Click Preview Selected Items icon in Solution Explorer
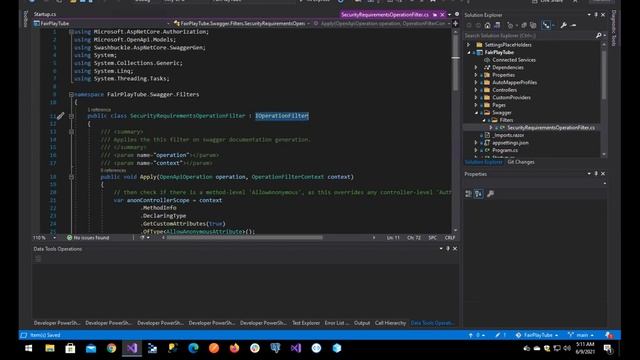This screenshot has height=360, width=640. point(573,25)
